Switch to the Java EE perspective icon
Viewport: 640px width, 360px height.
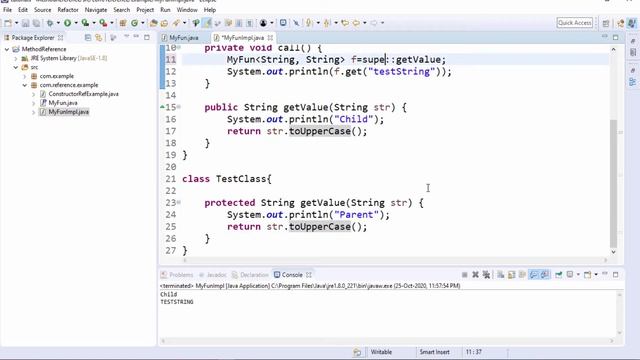(x=620, y=23)
